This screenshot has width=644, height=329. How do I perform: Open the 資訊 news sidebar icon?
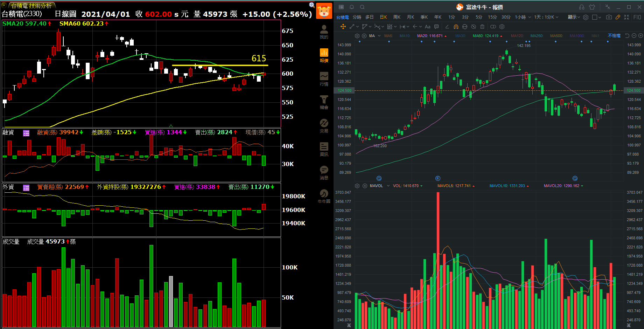click(x=324, y=149)
